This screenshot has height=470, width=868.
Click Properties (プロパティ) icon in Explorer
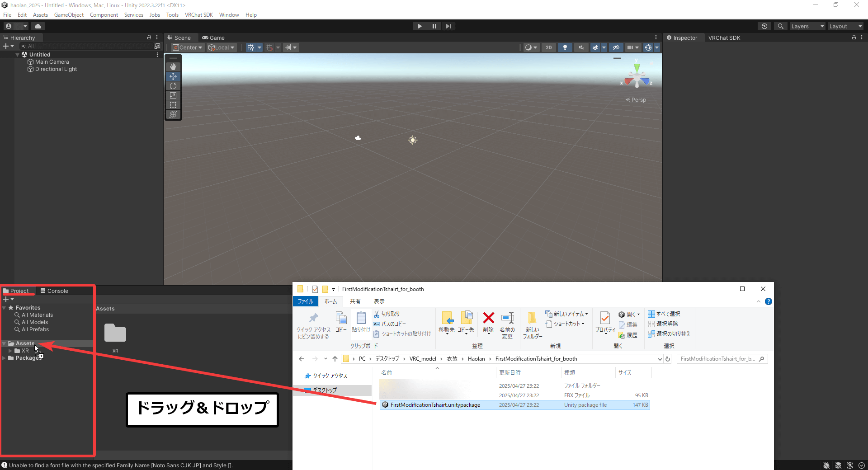point(605,323)
